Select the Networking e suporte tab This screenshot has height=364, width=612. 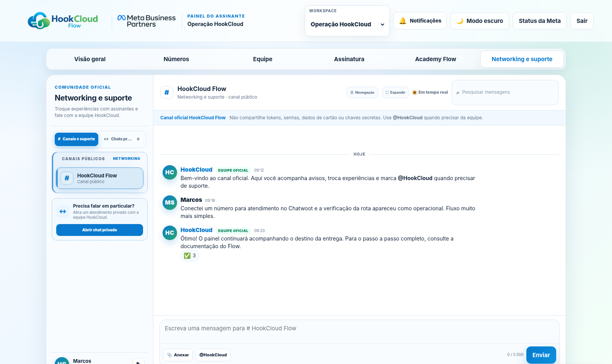[x=522, y=59]
